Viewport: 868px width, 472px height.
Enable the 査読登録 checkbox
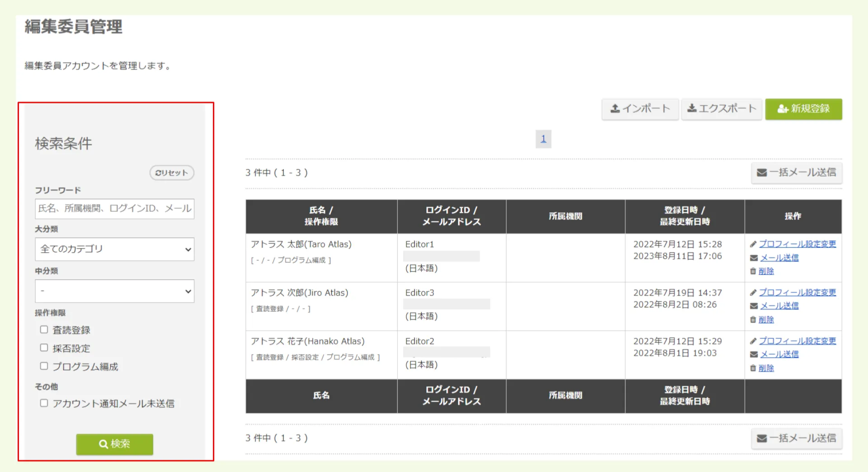pos(44,329)
